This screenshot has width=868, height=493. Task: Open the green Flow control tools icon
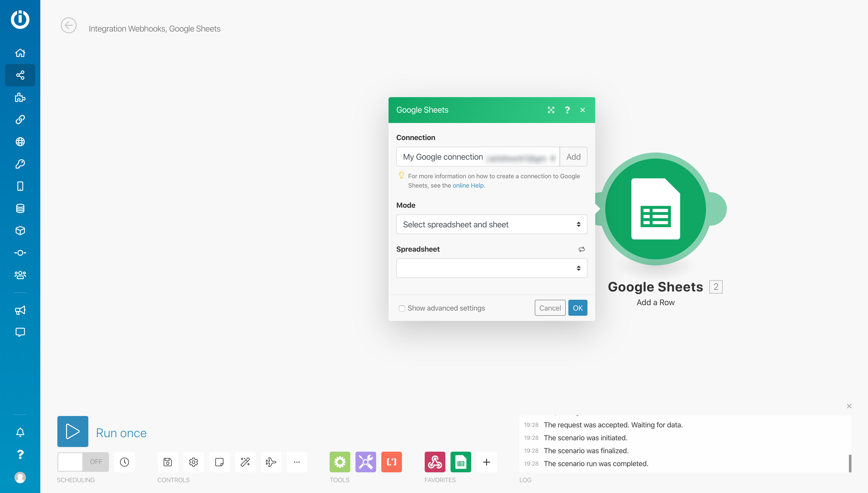[340, 462]
